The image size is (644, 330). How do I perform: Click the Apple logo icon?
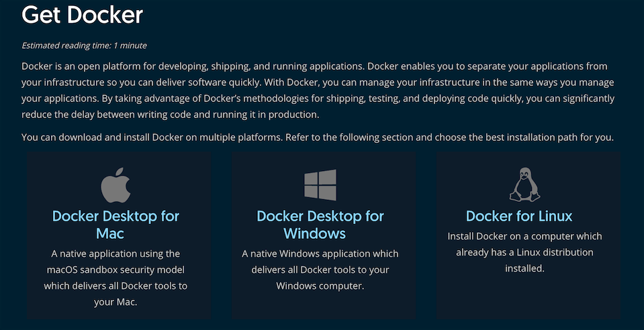tap(116, 185)
